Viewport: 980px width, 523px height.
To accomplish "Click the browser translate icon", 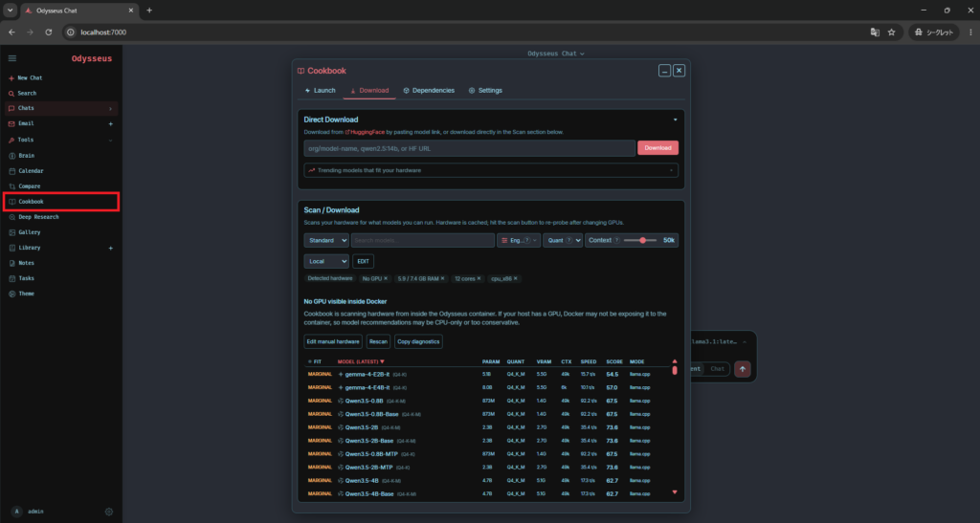I will click(x=875, y=33).
